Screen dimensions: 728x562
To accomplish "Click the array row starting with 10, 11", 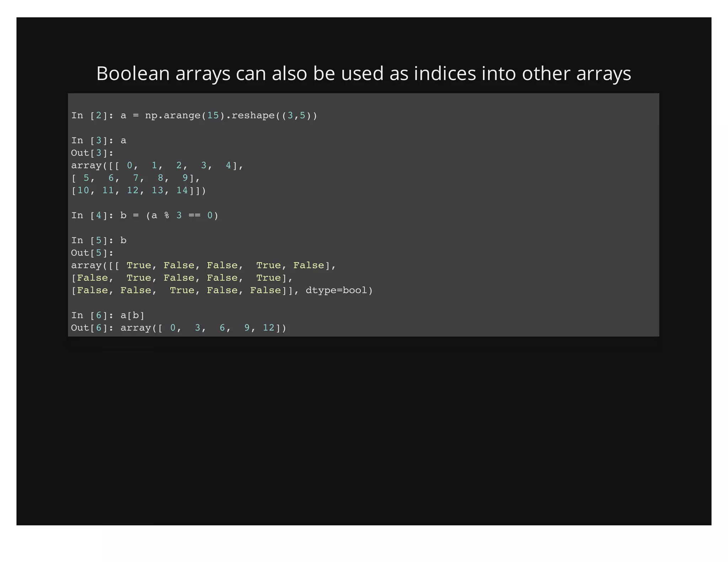I will click(138, 190).
